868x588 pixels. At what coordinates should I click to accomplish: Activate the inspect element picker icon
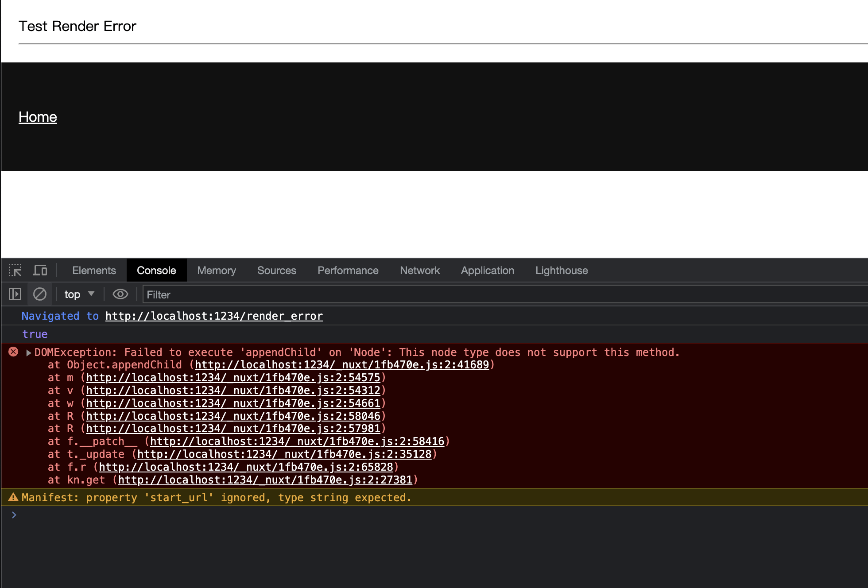click(15, 270)
